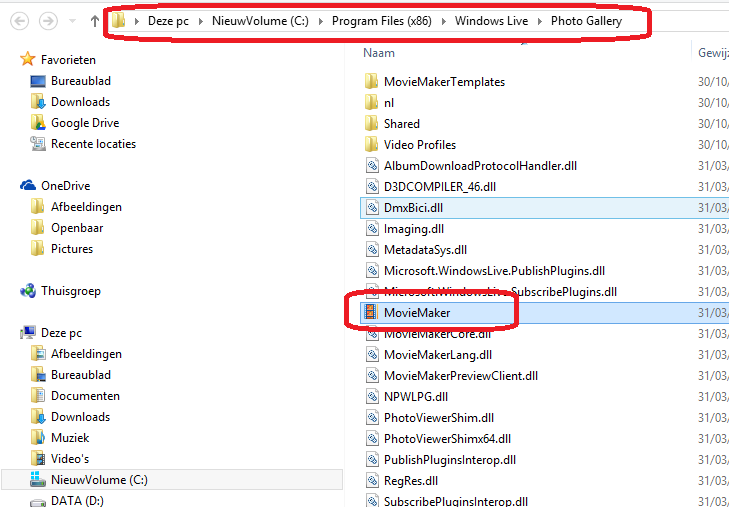Select the folder icon in address bar
This screenshot has width=729, height=507.
point(119,20)
